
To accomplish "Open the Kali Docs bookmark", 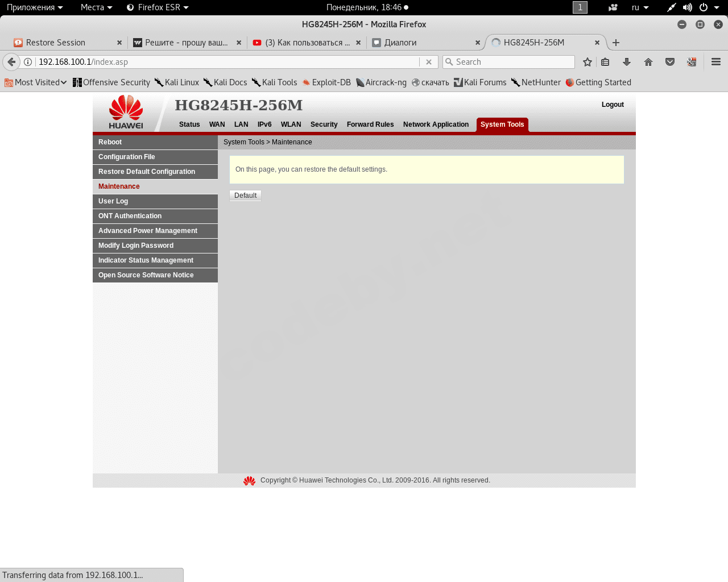I will (225, 82).
